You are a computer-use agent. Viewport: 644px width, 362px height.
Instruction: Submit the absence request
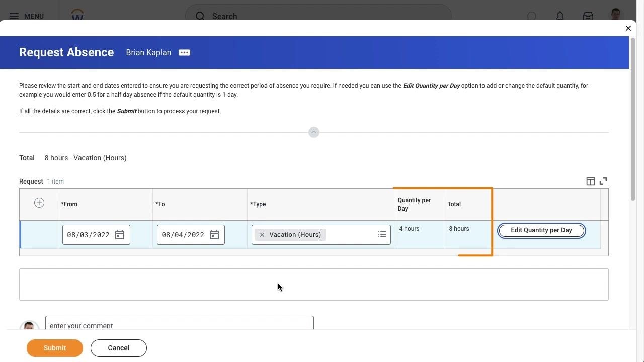pyautogui.click(x=55, y=348)
